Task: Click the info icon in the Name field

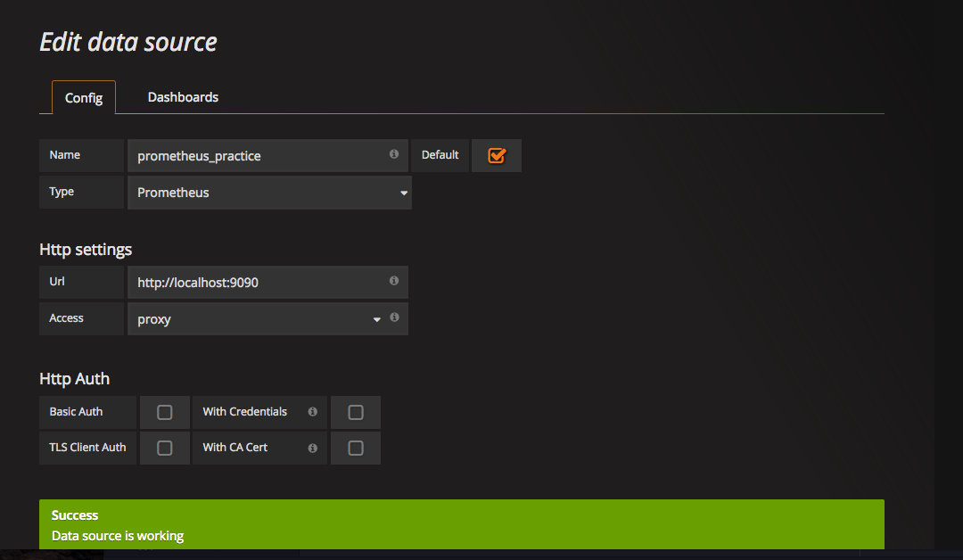Action: click(394, 154)
